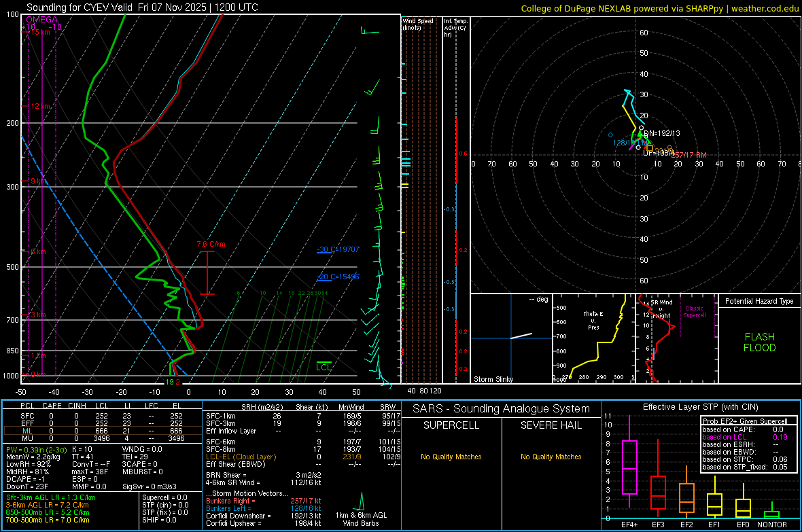This screenshot has width=802, height=532.
Task: Click the magenta 'based on LCL: 0.19' line
Action: coord(745,437)
